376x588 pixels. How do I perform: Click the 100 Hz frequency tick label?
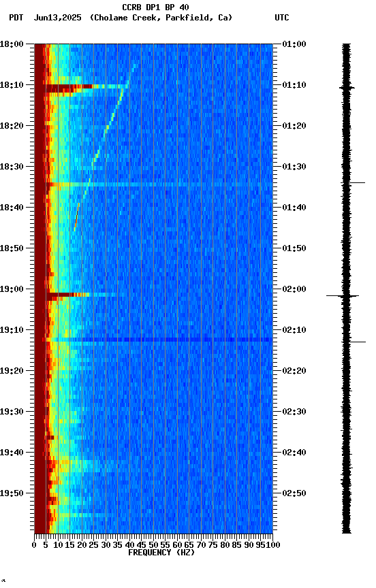coord(273,545)
